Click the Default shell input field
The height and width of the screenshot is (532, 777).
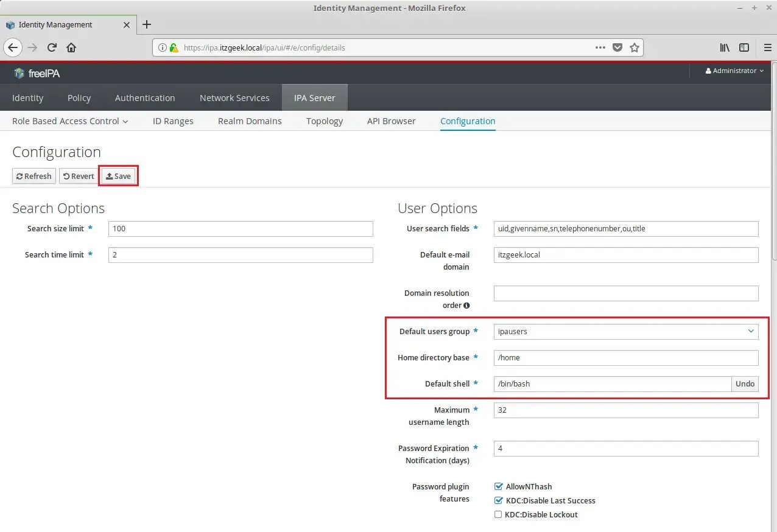tap(613, 383)
